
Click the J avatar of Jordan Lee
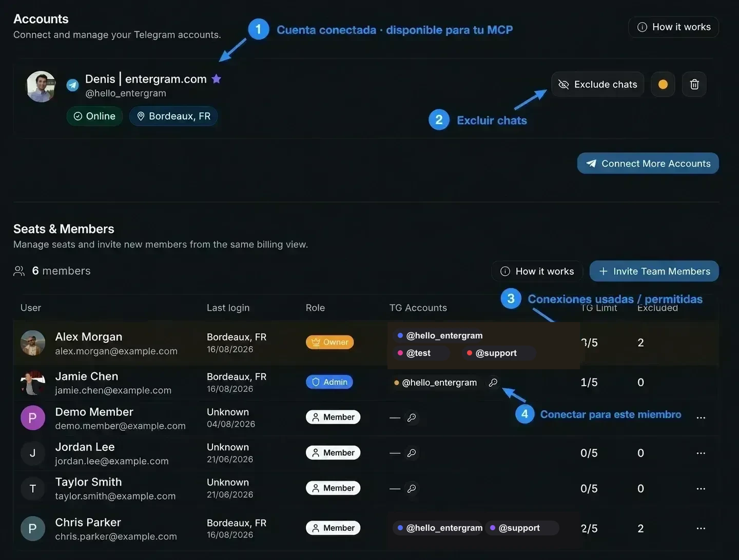click(33, 453)
